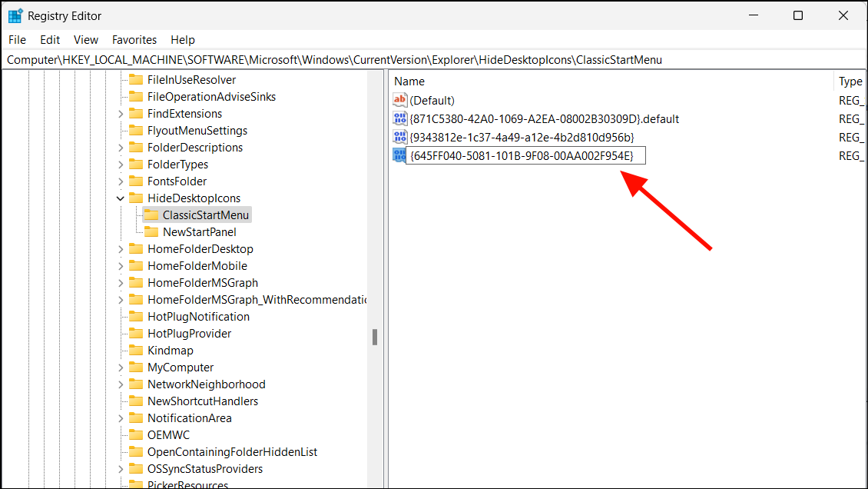The height and width of the screenshot is (489, 868).
Task: Open the Help menu
Action: (183, 40)
